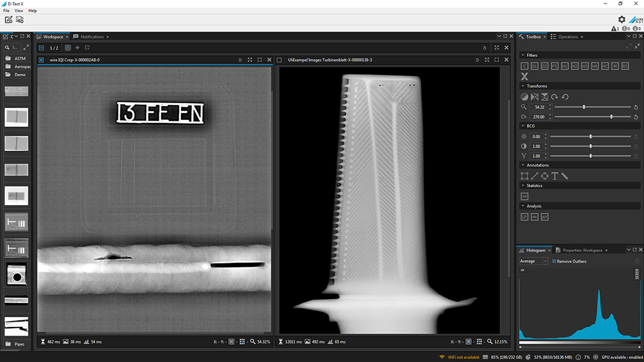The width and height of the screenshot is (644, 362).
Task: Run the LP line profile analysis
Action: 524,217
